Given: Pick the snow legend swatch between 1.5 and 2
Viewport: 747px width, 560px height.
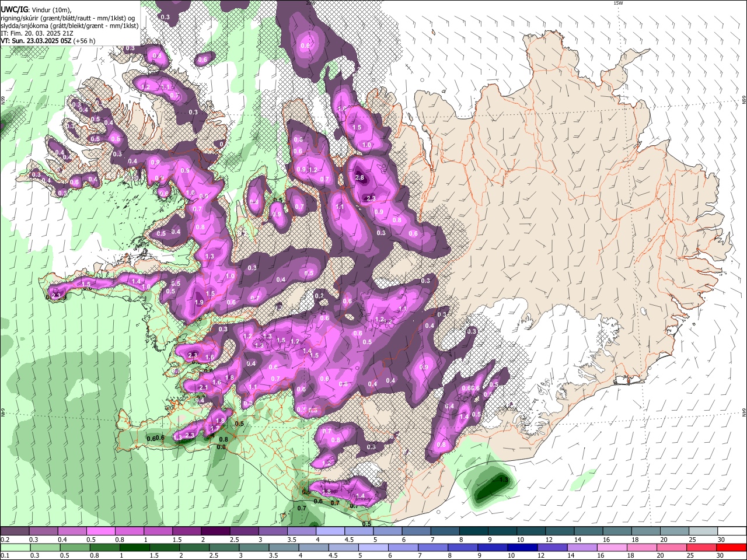Looking at the screenshot, I should pyautogui.click(x=187, y=531).
